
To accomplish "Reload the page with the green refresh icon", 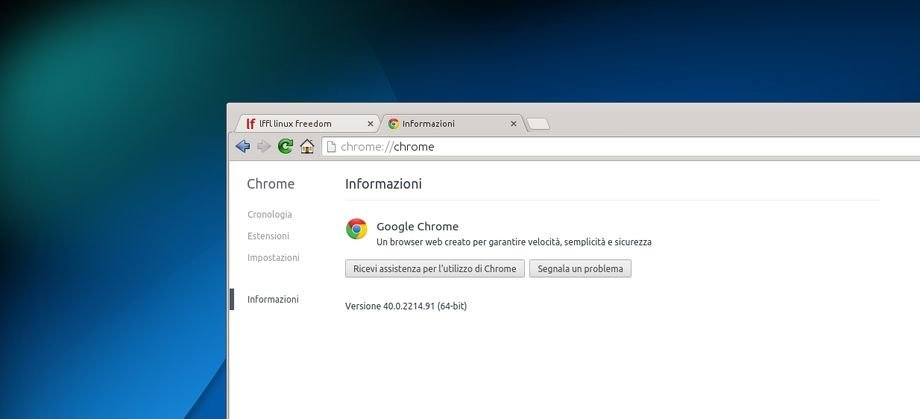I will pyautogui.click(x=286, y=147).
